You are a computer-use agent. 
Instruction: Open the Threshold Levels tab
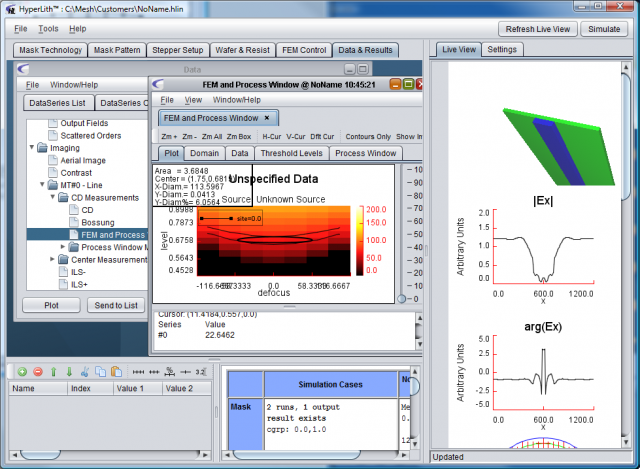(291, 153)
